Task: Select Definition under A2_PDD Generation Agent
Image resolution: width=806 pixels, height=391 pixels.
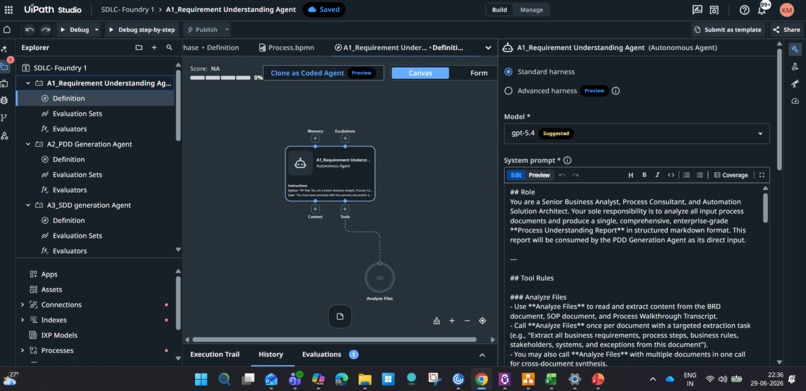Action: 68,160
